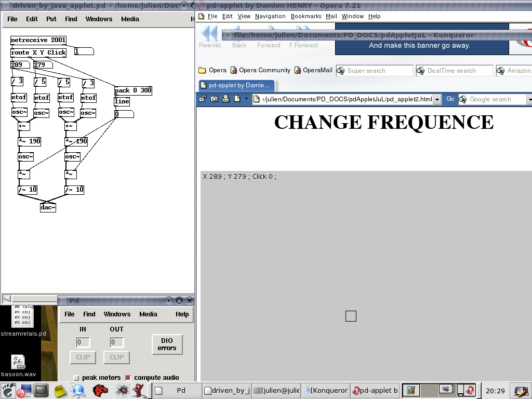
Task: Toggle the compute audio checkbox
Action: coord(128,378)
